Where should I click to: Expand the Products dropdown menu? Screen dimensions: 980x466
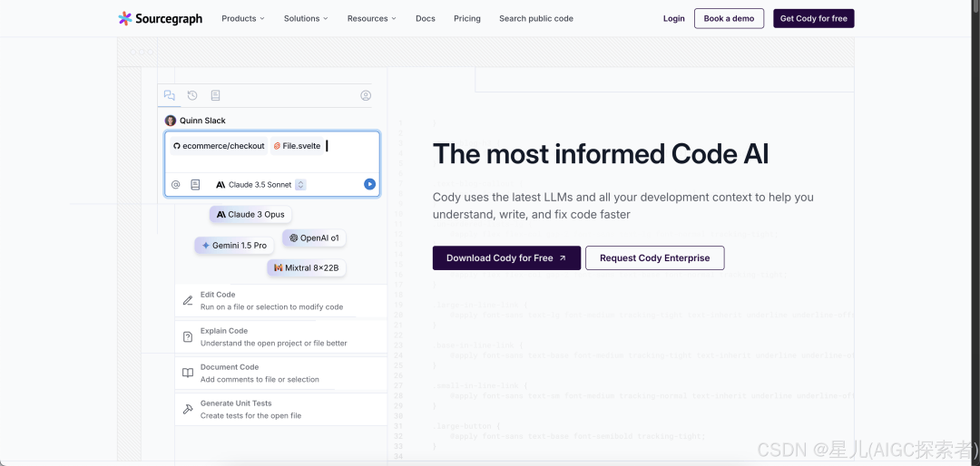[243, 18]
